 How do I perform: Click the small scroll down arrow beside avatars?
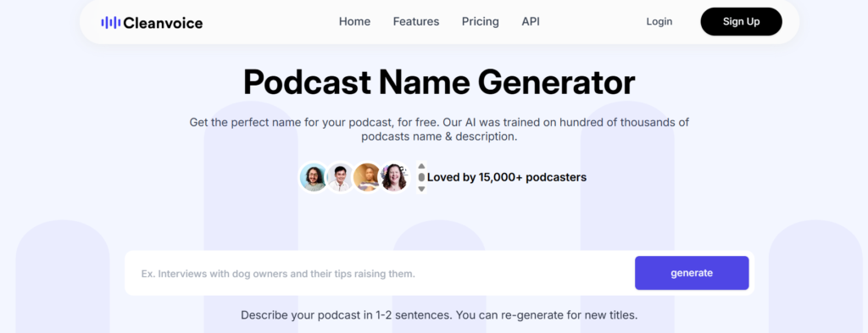(x=421, y=189)
